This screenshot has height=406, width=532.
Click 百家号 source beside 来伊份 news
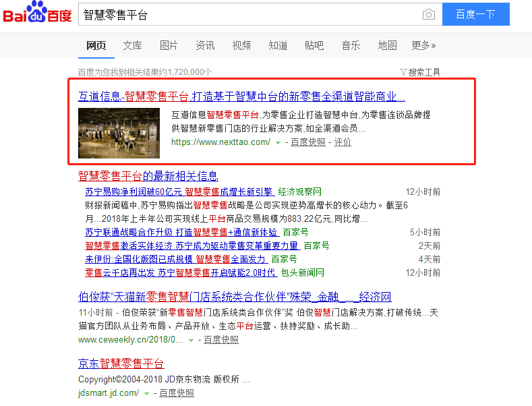coord(284,259)
